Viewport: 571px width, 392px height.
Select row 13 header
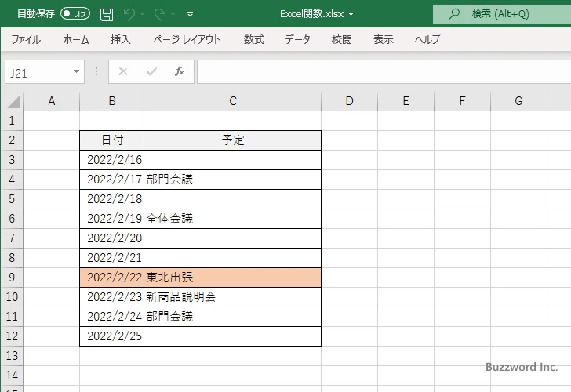(12, 356)
